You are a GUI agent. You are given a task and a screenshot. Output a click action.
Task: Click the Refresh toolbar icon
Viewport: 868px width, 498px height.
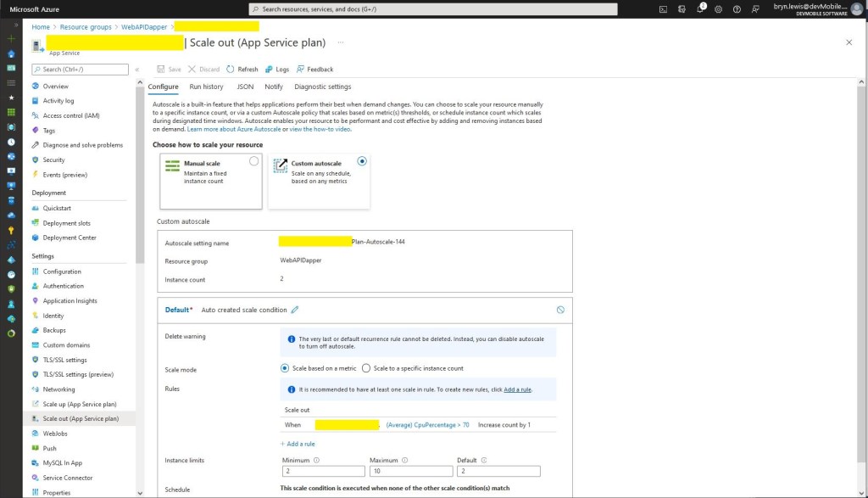(230, 70)
